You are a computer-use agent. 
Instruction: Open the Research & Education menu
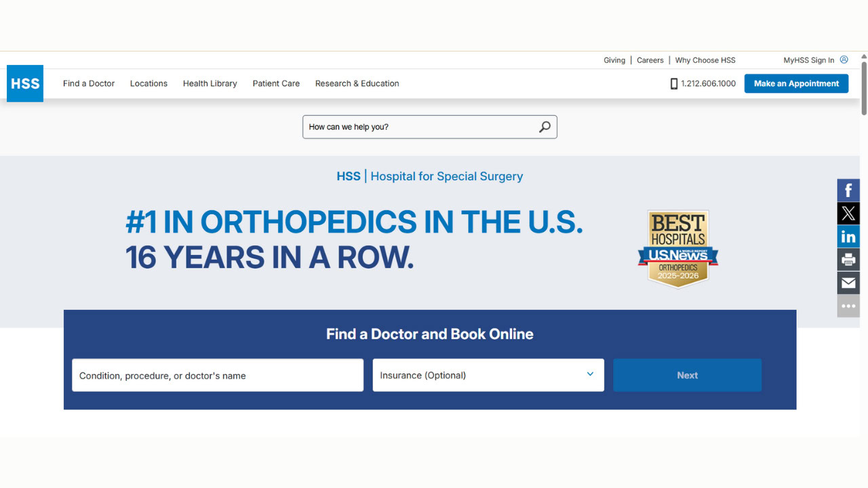(357, 83)
